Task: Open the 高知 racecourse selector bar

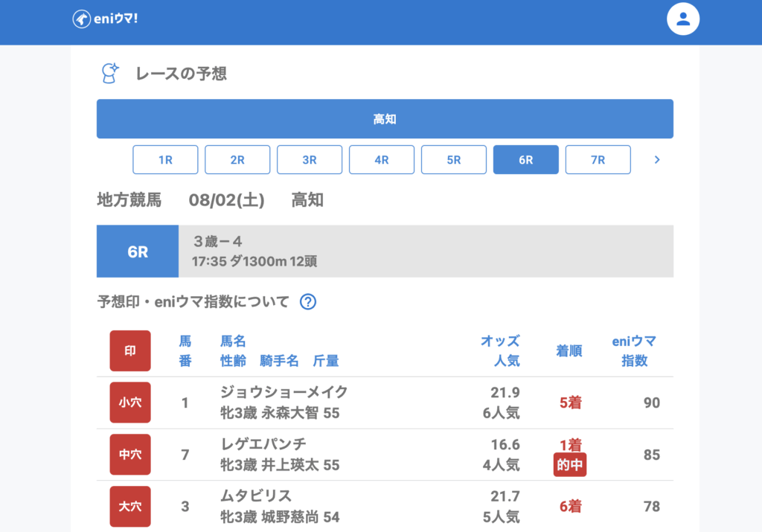Action: [x=385, y=119]
